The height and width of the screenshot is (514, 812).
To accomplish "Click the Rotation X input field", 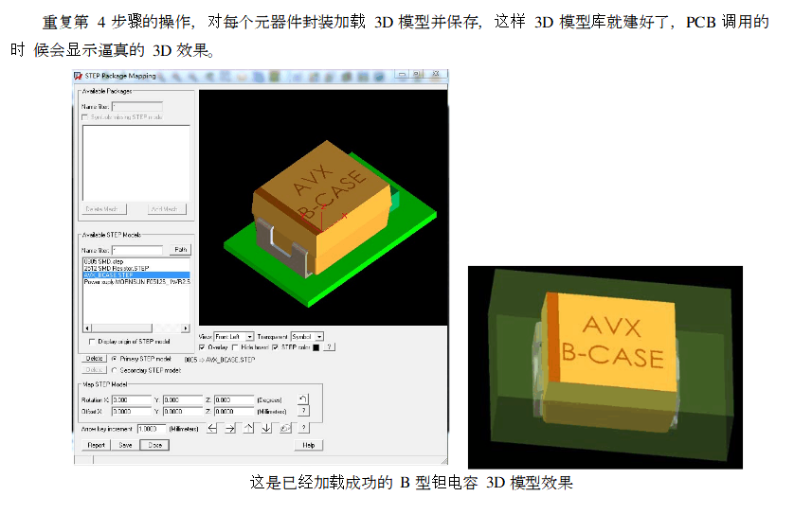I will (132, 399).
